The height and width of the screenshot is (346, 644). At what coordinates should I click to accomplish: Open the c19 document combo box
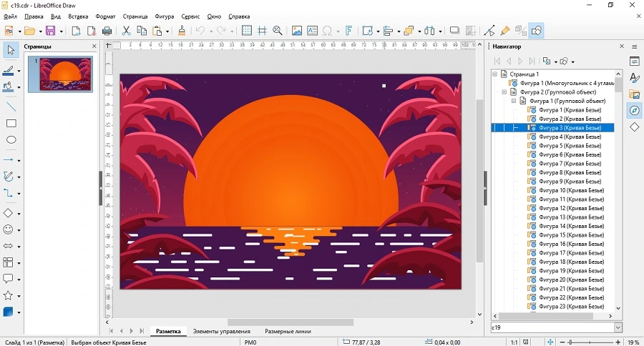pos(557,327)
